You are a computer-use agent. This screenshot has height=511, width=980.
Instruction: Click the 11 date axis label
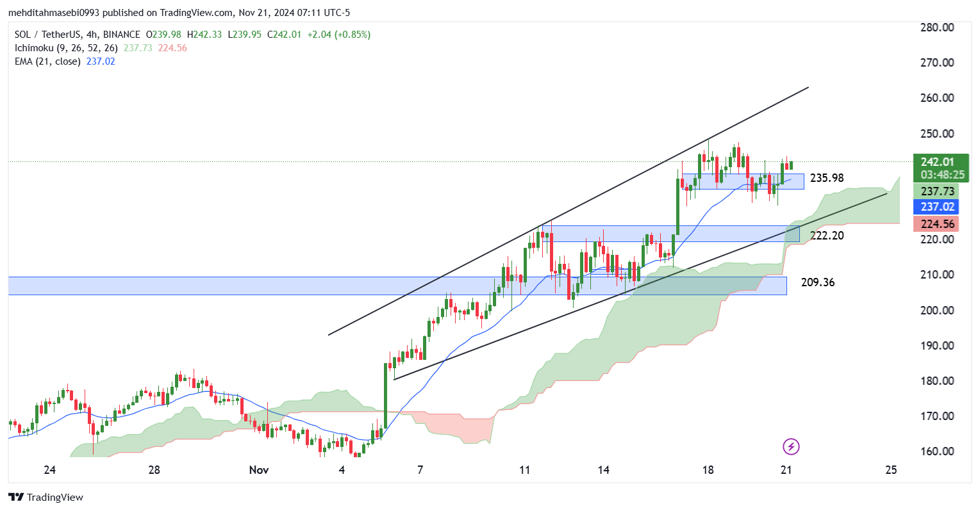coord(525,470)
